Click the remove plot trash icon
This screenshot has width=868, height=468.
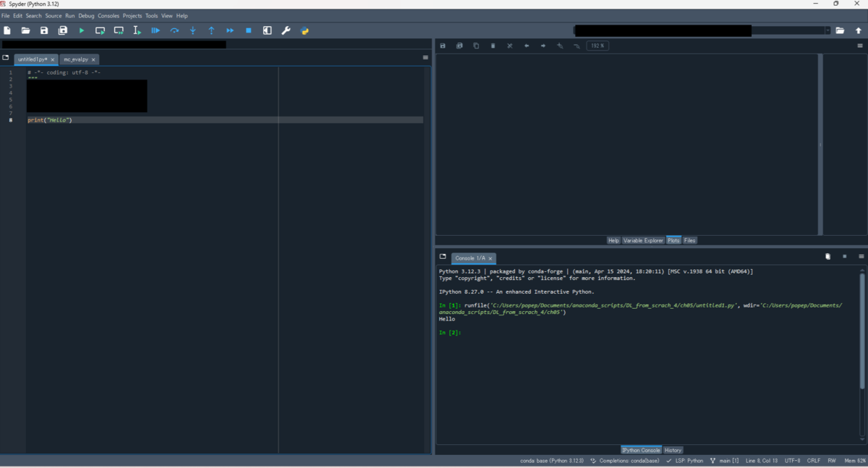point(493,46)
